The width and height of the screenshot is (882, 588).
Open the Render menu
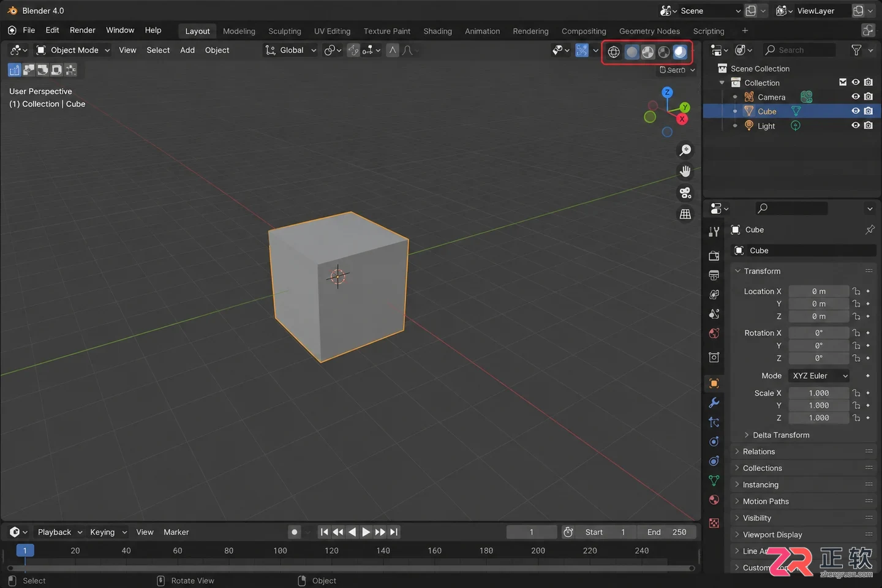point(83,30)
